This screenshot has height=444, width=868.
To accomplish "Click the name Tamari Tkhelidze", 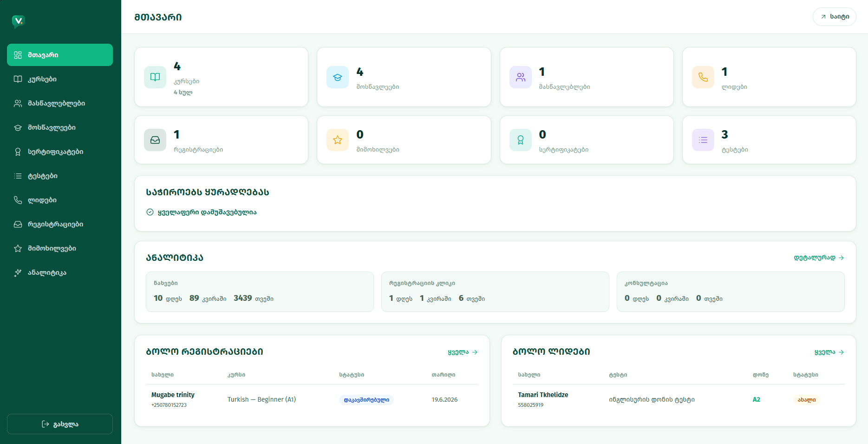I will (543, 395).
